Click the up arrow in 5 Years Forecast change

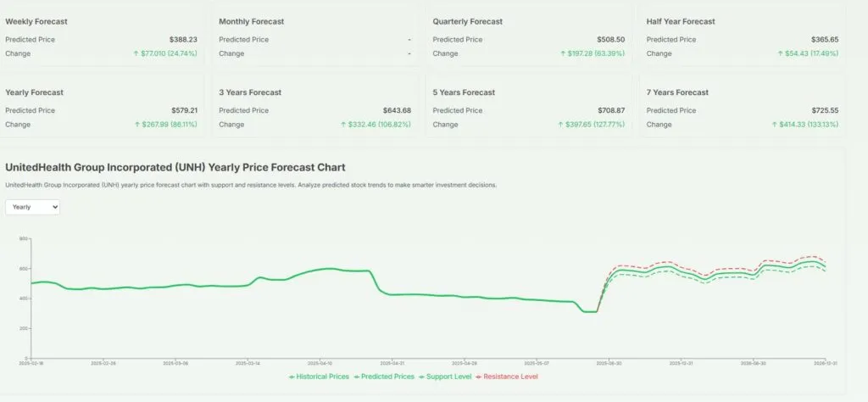[559, 125]
